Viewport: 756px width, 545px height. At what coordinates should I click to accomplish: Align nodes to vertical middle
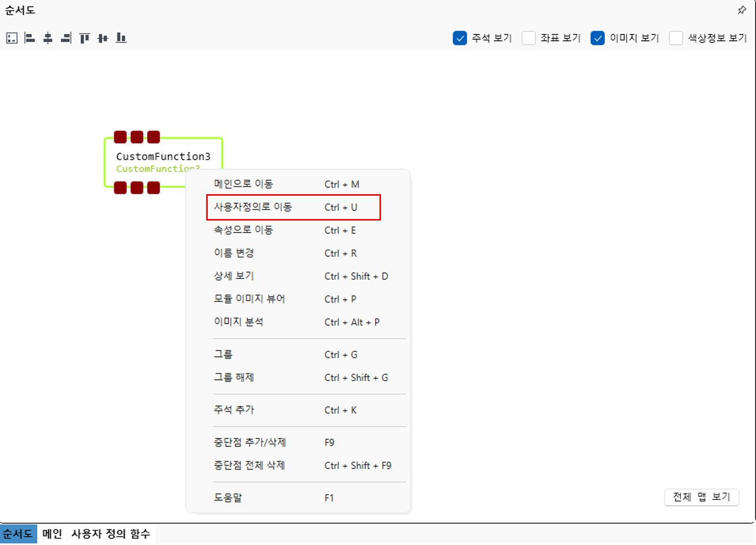[x=103, y=38]
